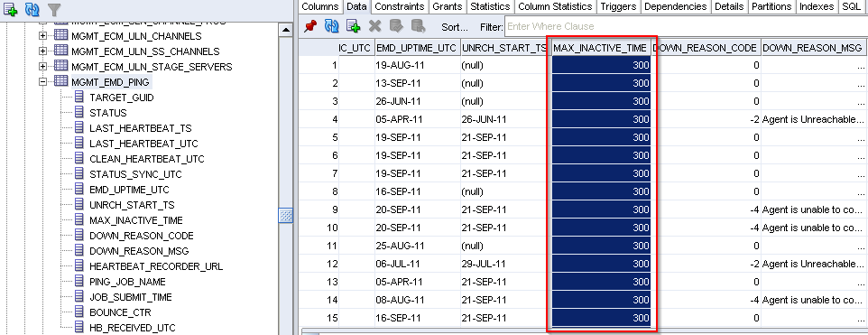The height and width of the screenshot is (335, 868).
Task: Select HB_RECEIVED_UTC column in tree
Action: (133, 328)
